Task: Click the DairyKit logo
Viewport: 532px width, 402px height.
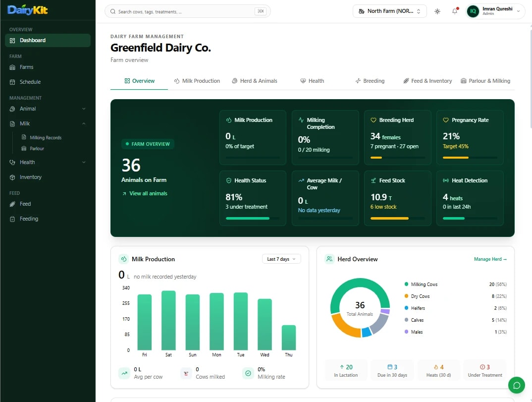Action: (27, 10)
